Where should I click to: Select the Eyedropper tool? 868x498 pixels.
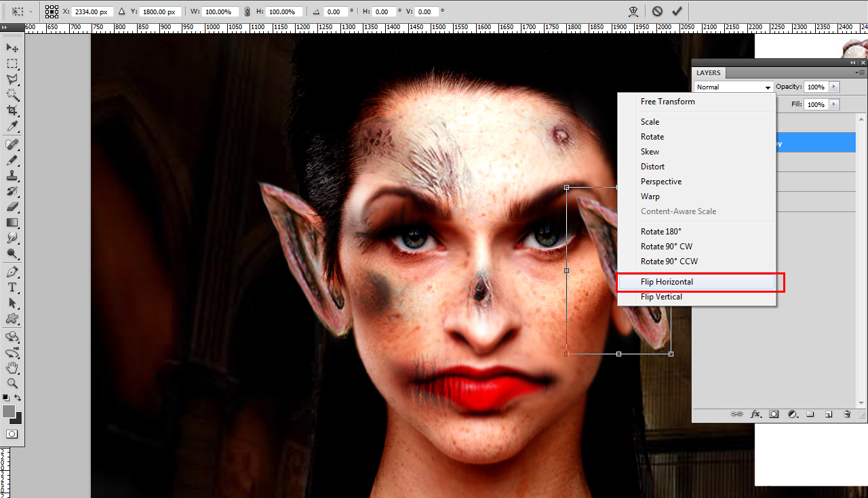coord(12,126)
